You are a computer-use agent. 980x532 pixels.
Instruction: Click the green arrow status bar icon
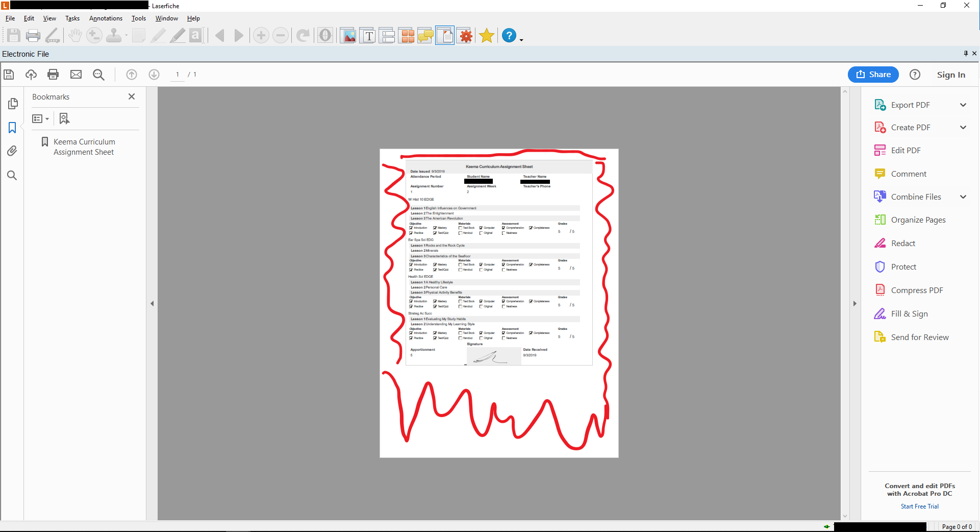pyautogui.click(x=826, y=526)
